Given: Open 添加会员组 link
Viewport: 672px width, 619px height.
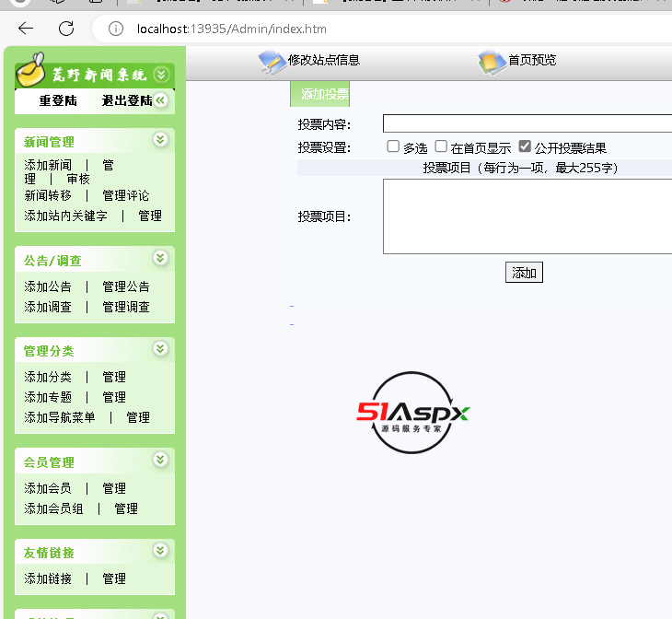Looking at the screenshot, I should point(53,508).
